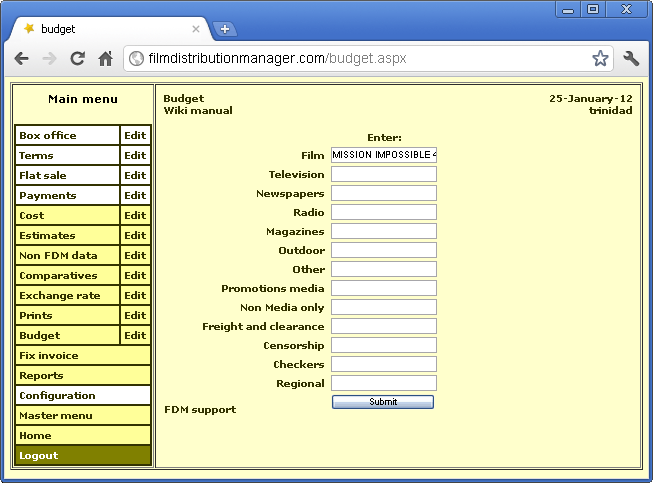Open Box office from the main menu

(67, 136)
